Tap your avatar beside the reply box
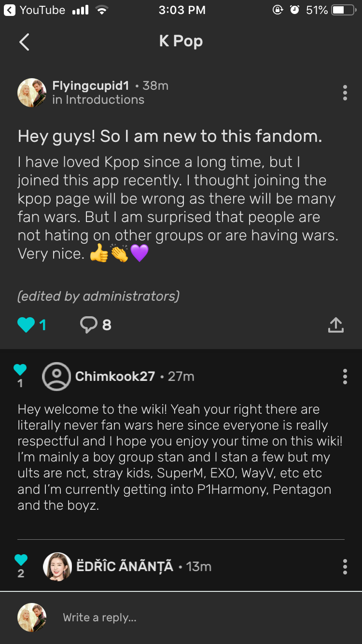This screenshot has width=362, height=644. coord(32,617)
